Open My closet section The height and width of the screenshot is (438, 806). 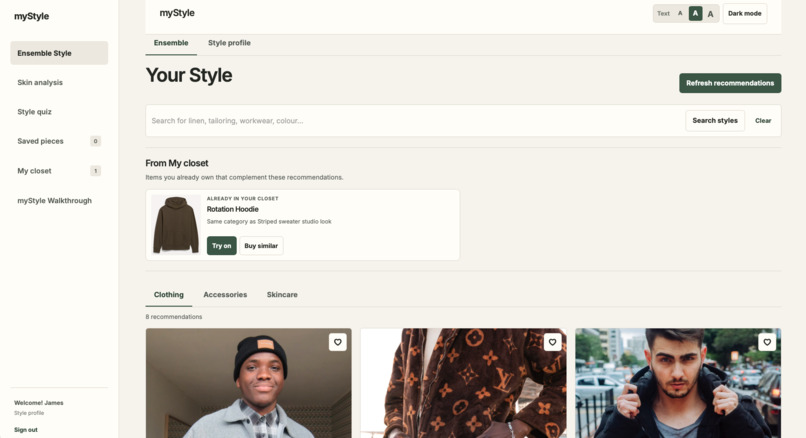point(59,171)
